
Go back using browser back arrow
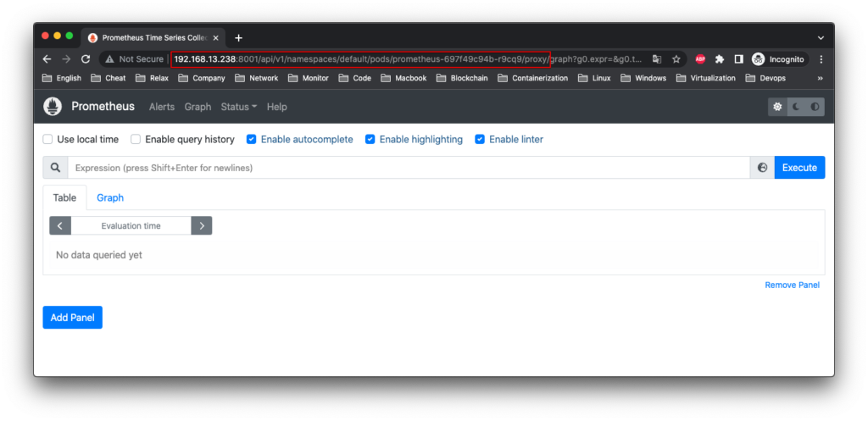click(47, 59)
